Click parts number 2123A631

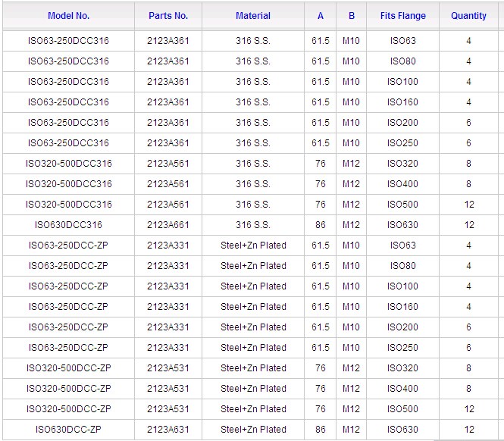click(168, 430)
